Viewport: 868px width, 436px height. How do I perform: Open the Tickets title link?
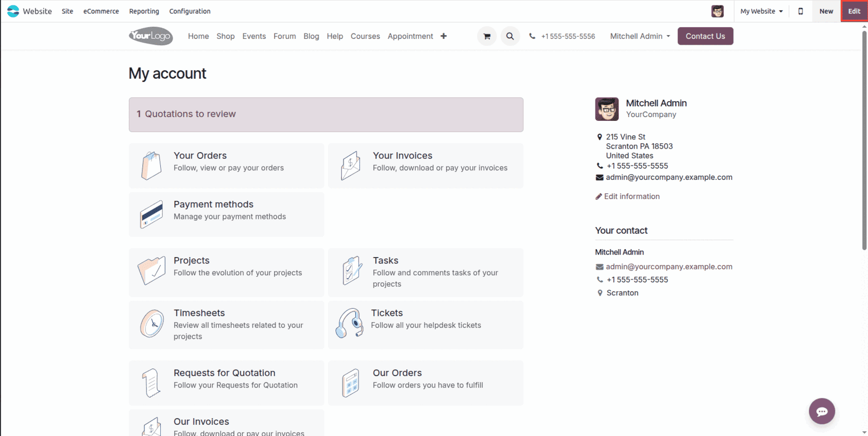pyautogui.click(x=387, y=313)
